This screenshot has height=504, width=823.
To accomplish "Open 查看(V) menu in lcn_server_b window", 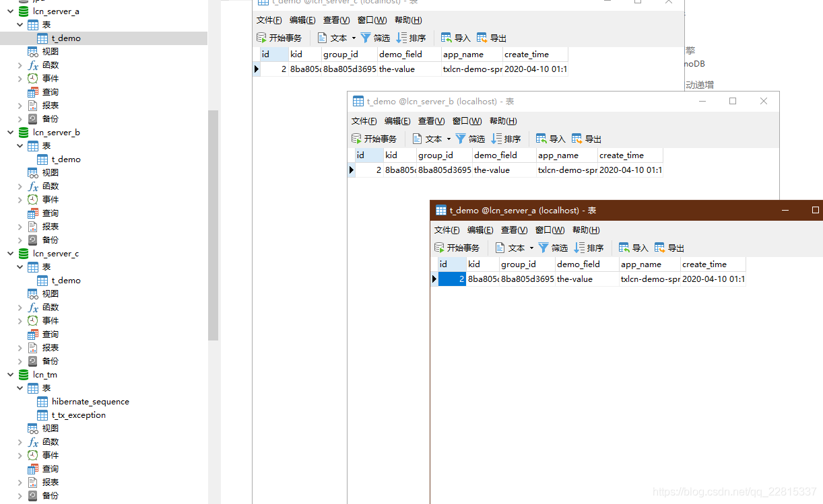I will 432,121.
